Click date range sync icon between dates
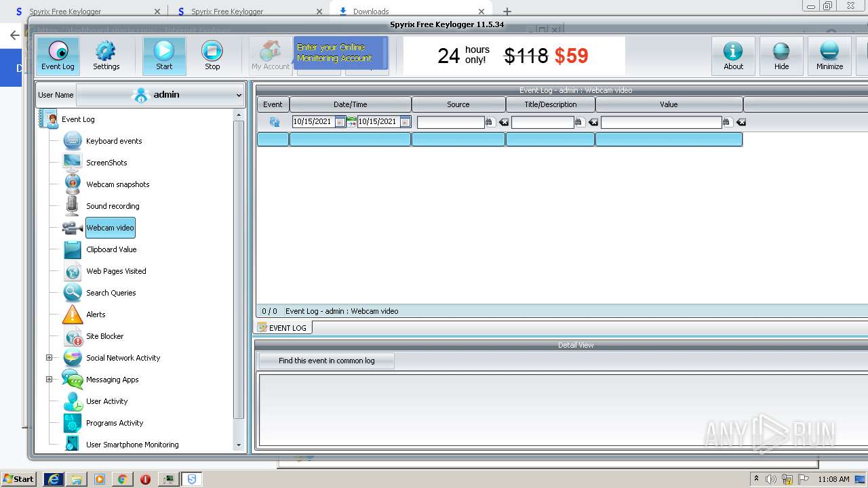Image resolution: width=868 pixels, height=488 pixels. [x=351, y=122]
